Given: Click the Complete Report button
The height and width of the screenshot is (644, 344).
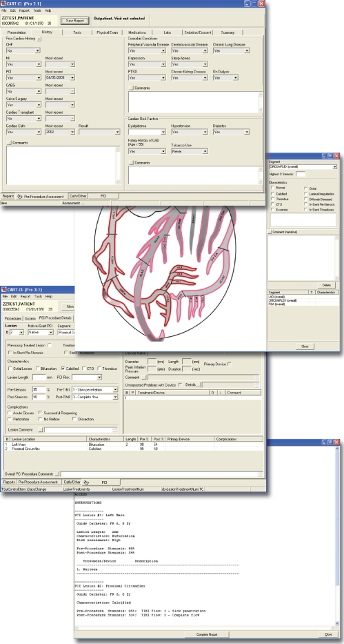Looking at the screenshot, I should click(x=207, y=634).
